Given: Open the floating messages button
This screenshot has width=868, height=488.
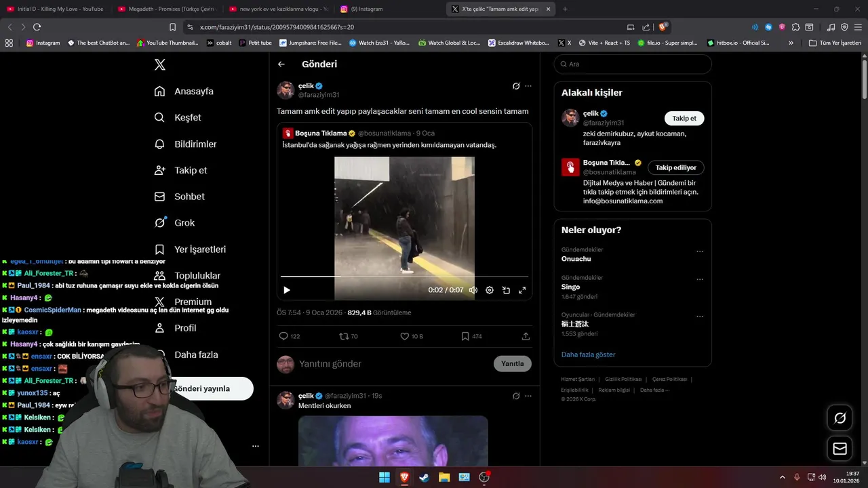Looking at the screenshot, I should (x=840, y=449).
